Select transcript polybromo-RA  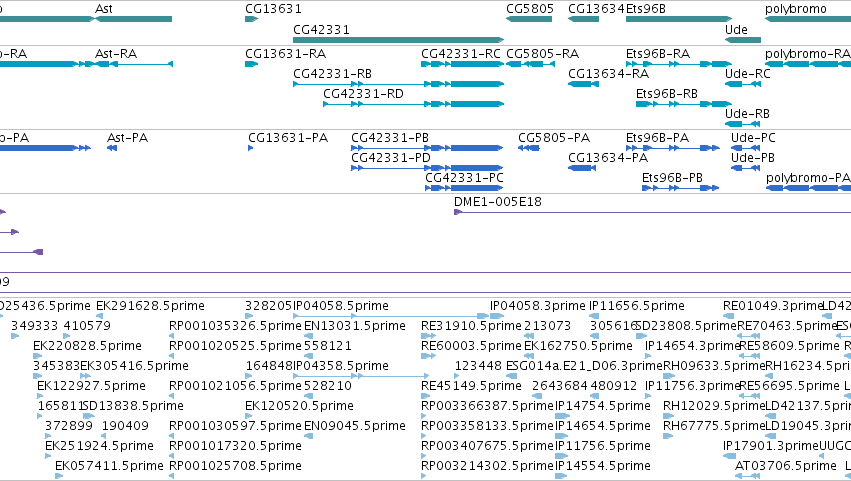[808, 54]
